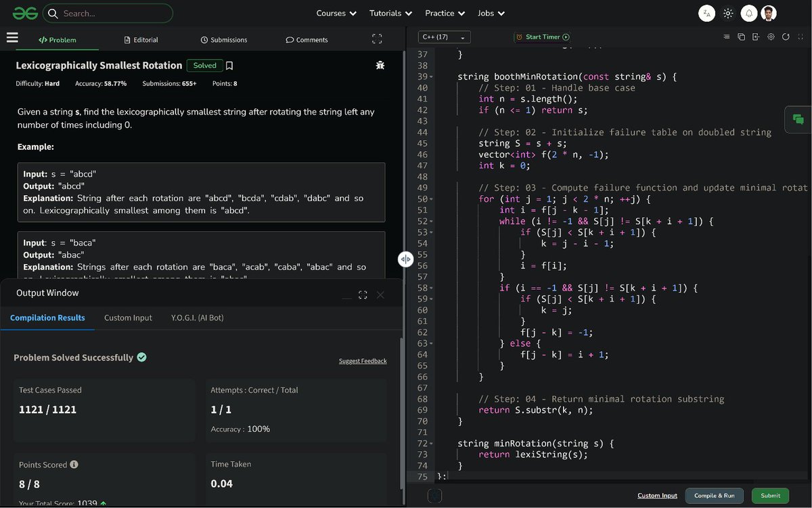Switch to the Problem tab

point(58,39)
